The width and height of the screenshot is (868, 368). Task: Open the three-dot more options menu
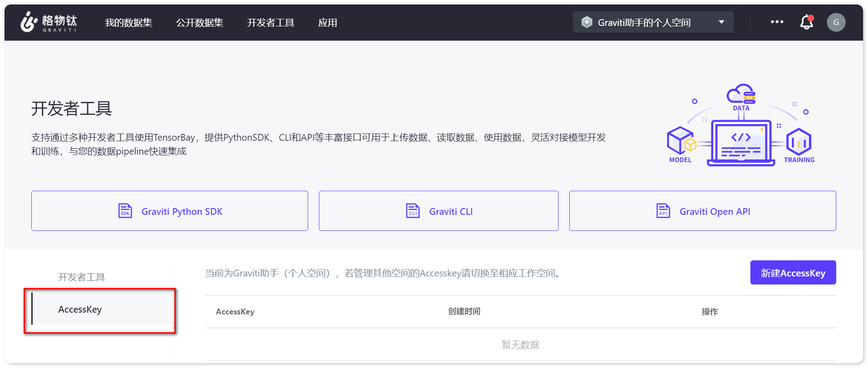(x=777, y=22)
